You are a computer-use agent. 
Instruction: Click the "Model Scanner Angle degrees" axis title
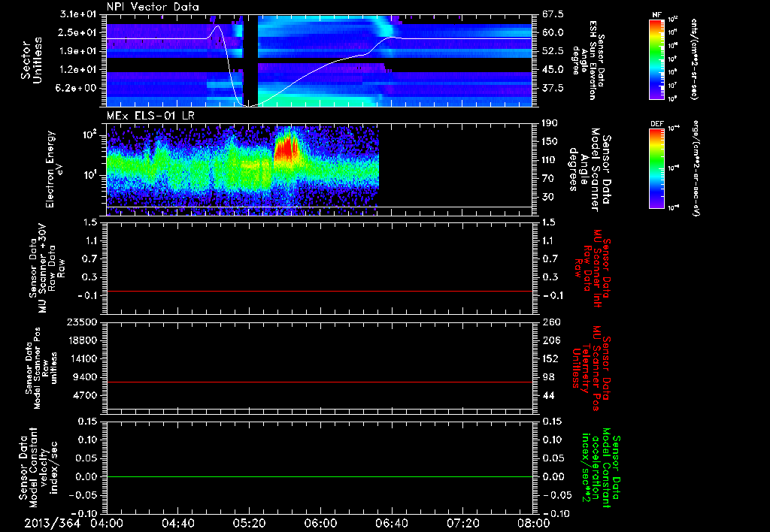pos(590,170)
